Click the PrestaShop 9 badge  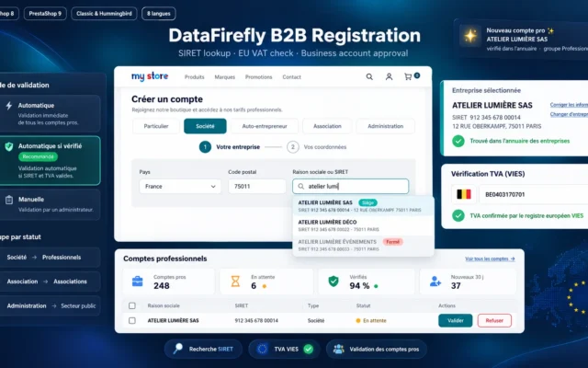click(x=45, y=14)
